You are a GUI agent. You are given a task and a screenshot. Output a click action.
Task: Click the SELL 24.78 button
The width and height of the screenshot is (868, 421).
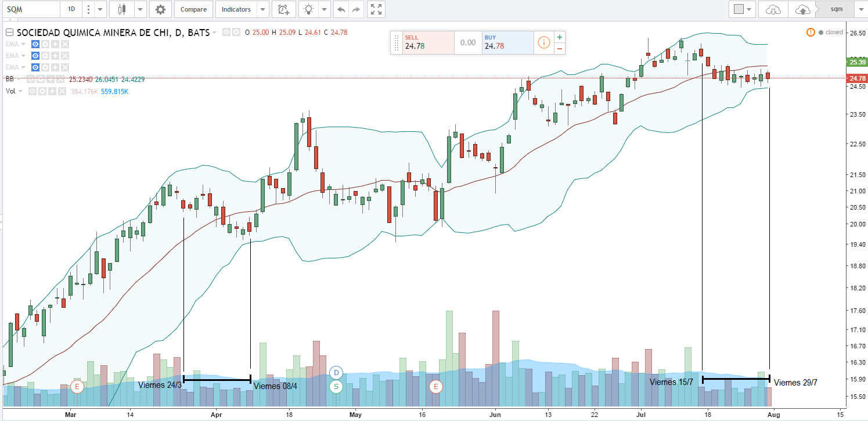click(x=428, y=42)
